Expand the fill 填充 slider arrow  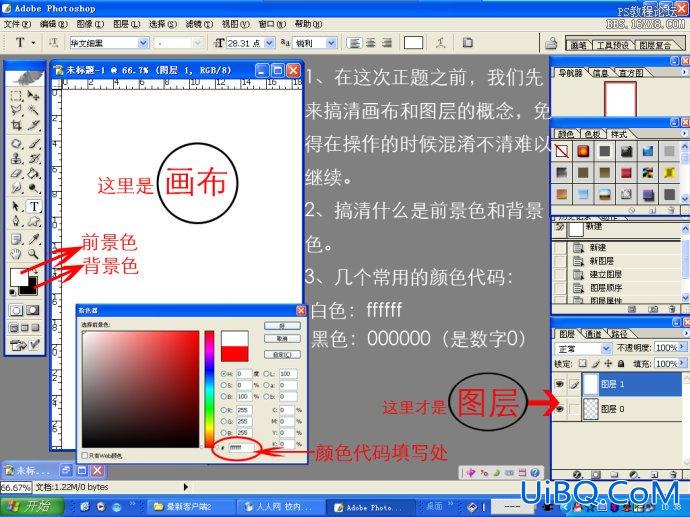point(682,363)
